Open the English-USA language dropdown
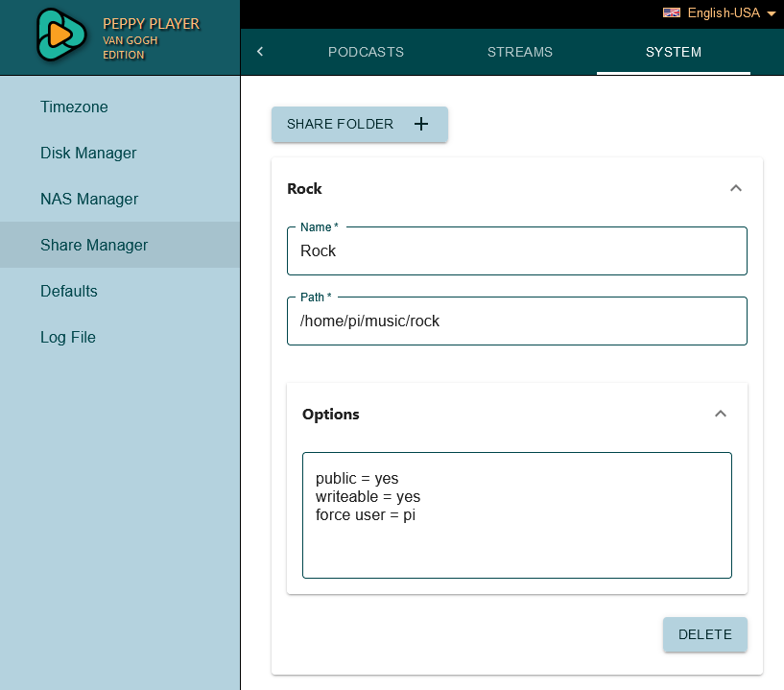The height and width of the screenshot is (690, 784). click(719, 13)
